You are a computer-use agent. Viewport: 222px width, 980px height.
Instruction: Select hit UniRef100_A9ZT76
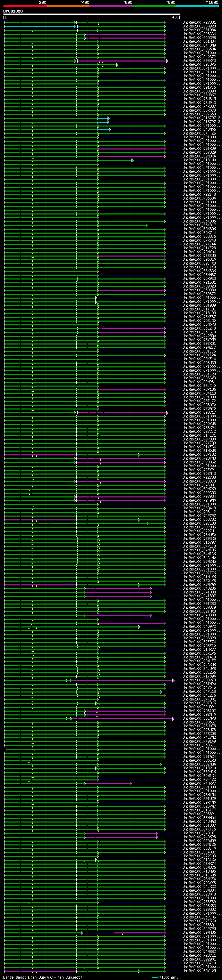coord(199,573)
